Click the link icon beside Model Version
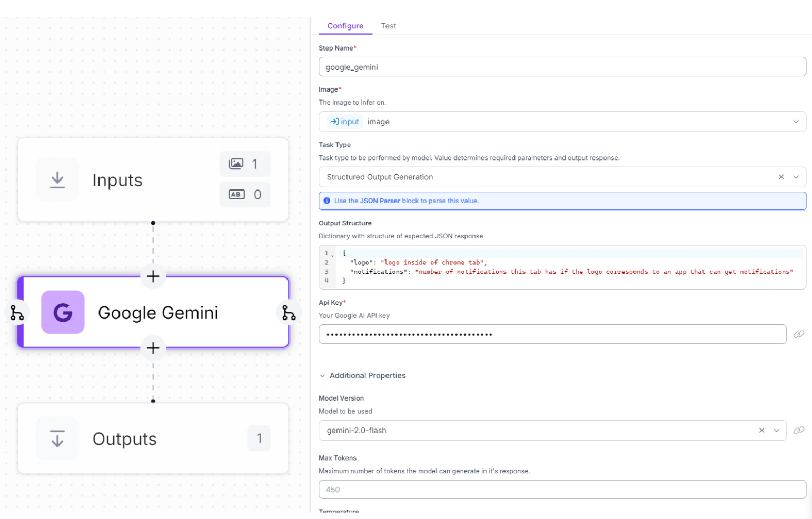Screen dimensions: 812x519 pos(799,431)
